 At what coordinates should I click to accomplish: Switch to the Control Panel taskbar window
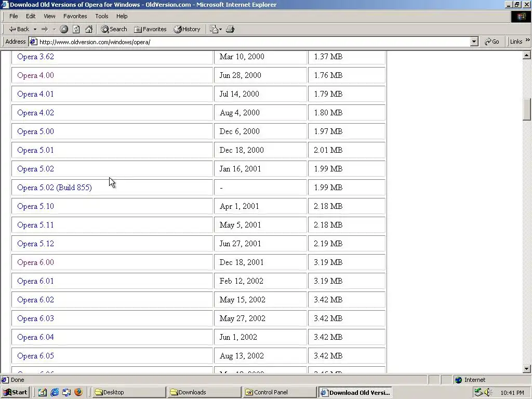tap(280, 392)
